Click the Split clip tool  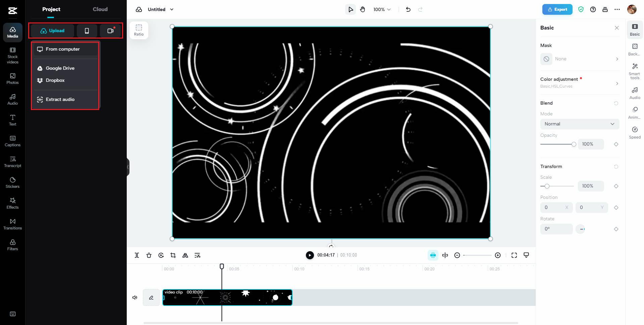point(137,255)
